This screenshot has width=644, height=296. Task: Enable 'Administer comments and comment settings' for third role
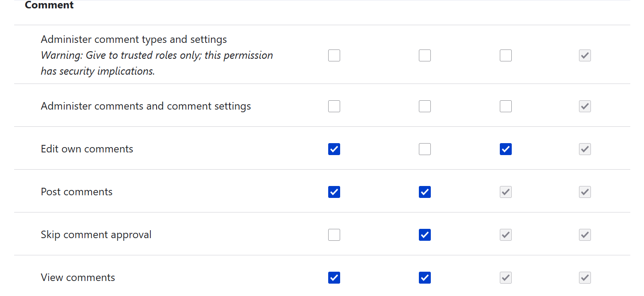[x=506, y=106]
